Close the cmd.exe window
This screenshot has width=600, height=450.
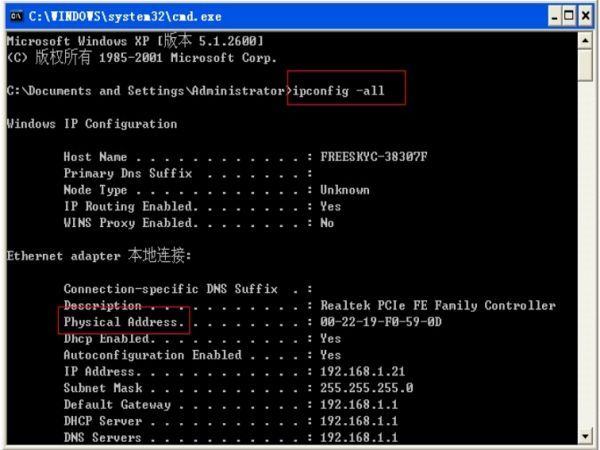(585, 16)
